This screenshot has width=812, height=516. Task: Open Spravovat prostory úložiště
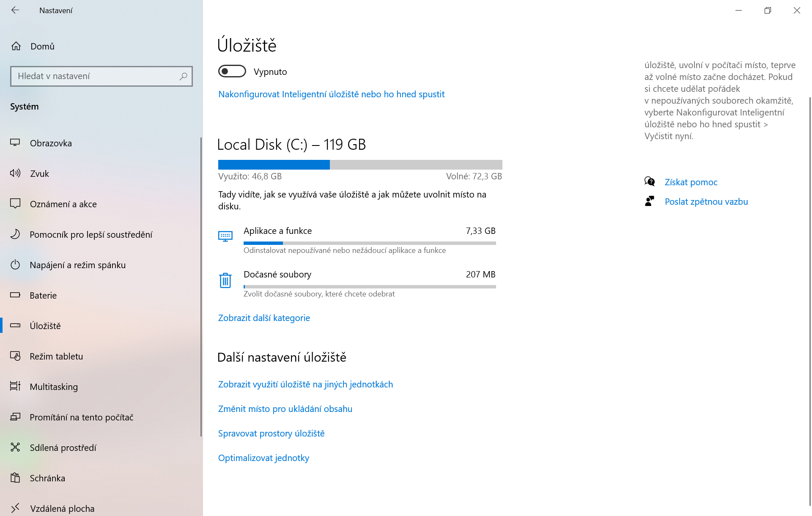coord(271,433)
